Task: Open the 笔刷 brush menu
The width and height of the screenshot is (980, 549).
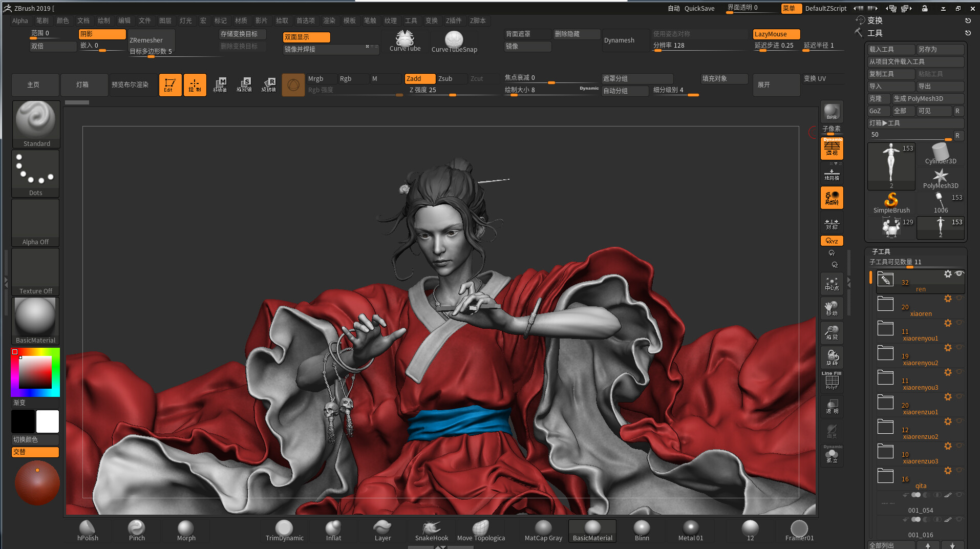Action: click(42, 20)
